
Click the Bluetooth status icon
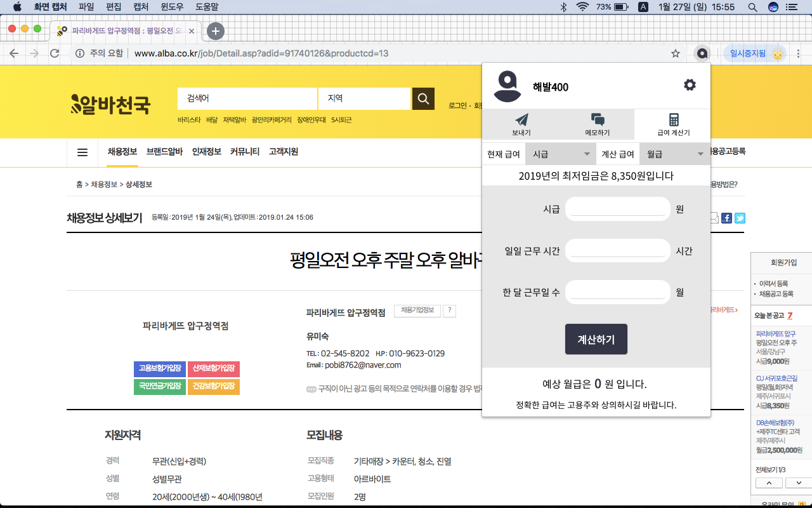pyautogui.click(x=563, y=7)
